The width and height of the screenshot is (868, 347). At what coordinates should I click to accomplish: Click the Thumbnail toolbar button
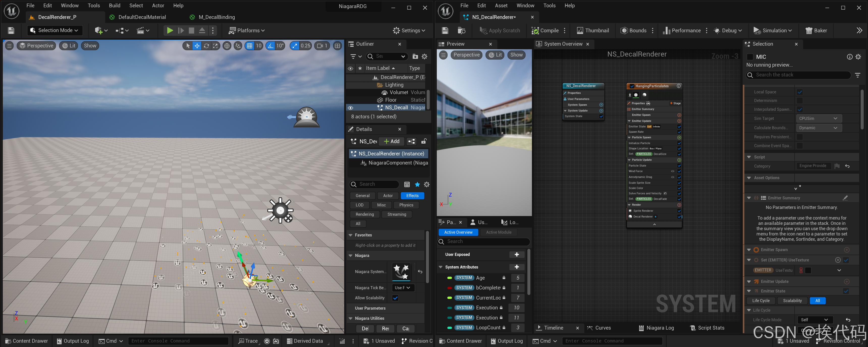point(593,30)
